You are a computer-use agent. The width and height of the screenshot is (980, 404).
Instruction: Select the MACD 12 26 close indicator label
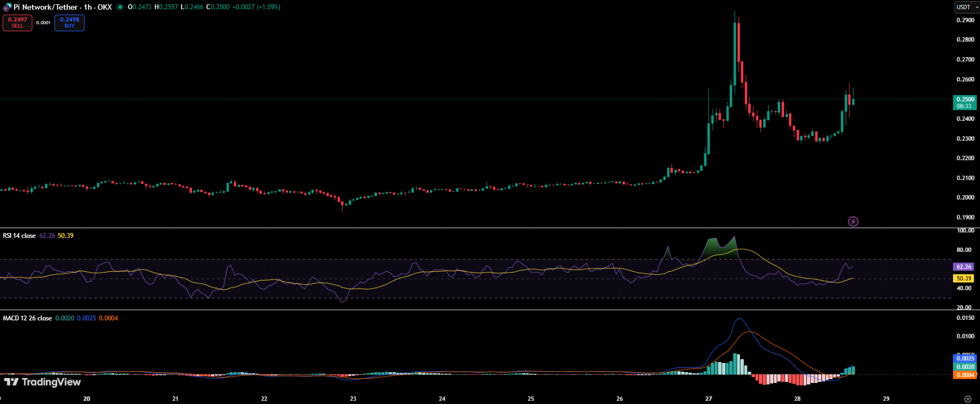tap(28, 318)
